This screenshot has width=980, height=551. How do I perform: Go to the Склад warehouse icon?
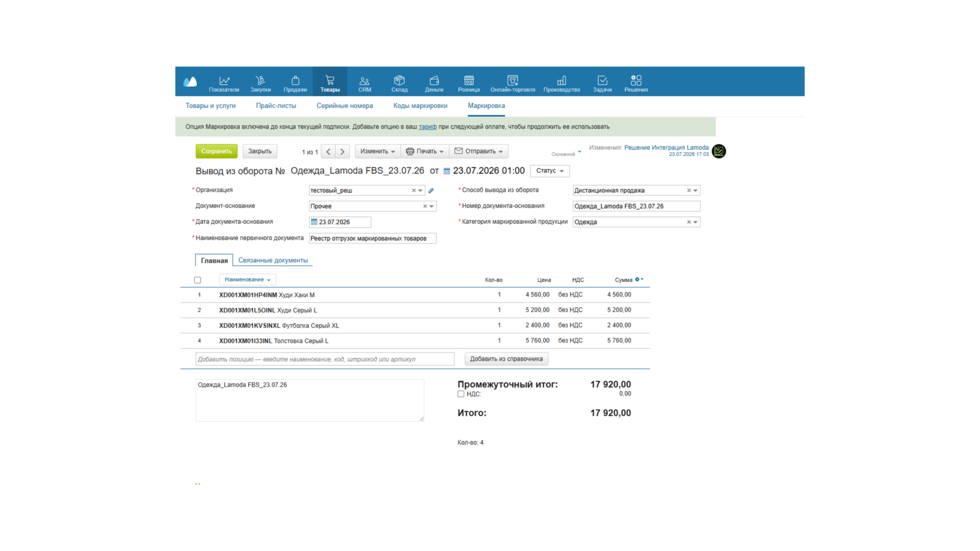[399, 81]
